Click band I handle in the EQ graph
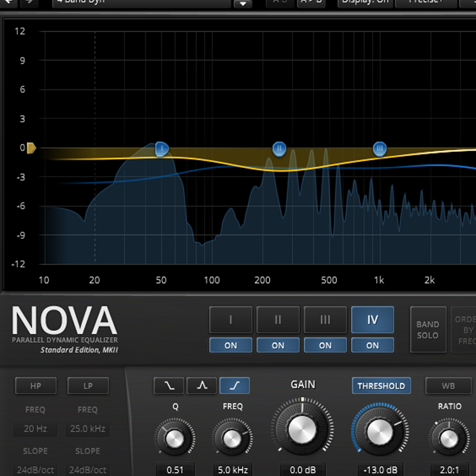 pos(161,149)
